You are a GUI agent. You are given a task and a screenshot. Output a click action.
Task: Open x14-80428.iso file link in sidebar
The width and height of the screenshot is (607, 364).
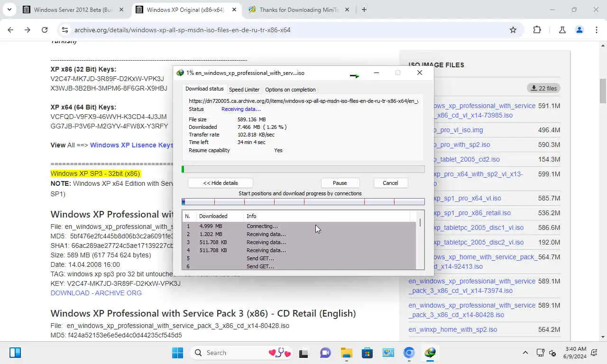472,310
